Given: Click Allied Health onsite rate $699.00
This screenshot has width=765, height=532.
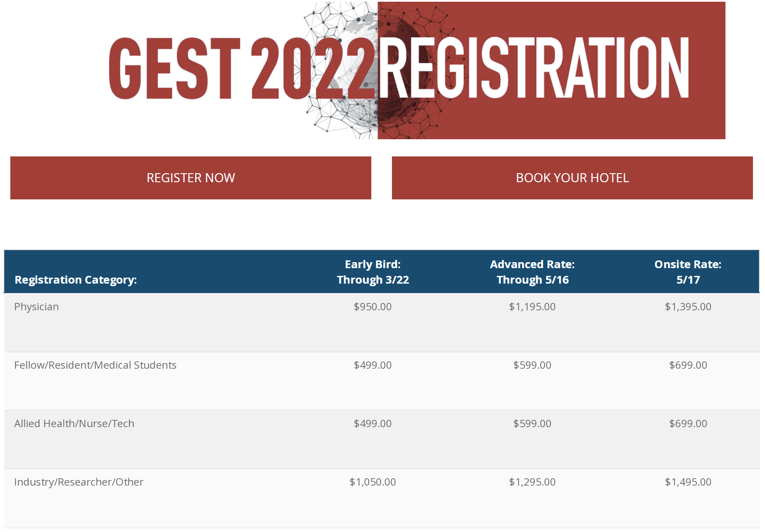Looking at the screenshot, I should tap(688, 424).
